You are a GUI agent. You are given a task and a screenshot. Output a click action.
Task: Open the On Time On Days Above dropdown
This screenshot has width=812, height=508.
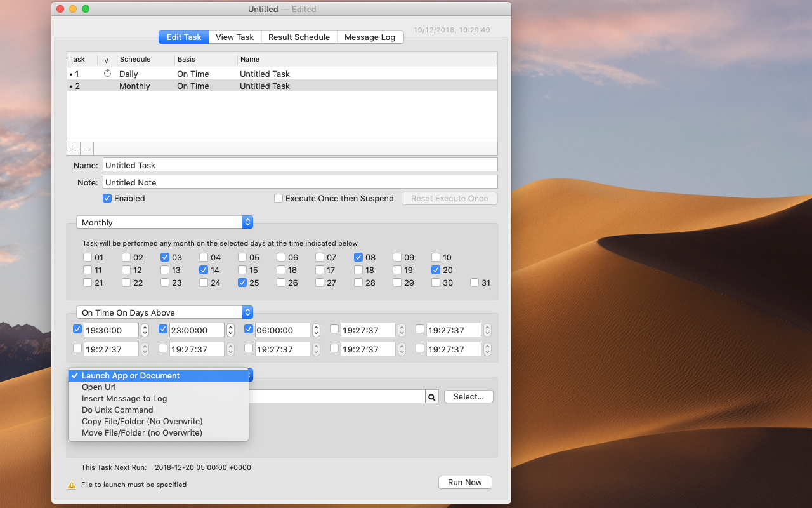click(x=164, y=312)
